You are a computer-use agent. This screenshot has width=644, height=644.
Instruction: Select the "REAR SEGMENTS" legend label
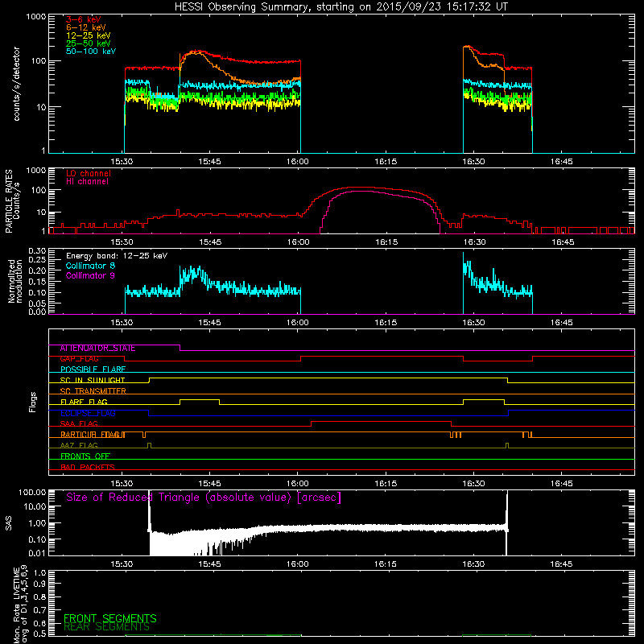[107, 627]
